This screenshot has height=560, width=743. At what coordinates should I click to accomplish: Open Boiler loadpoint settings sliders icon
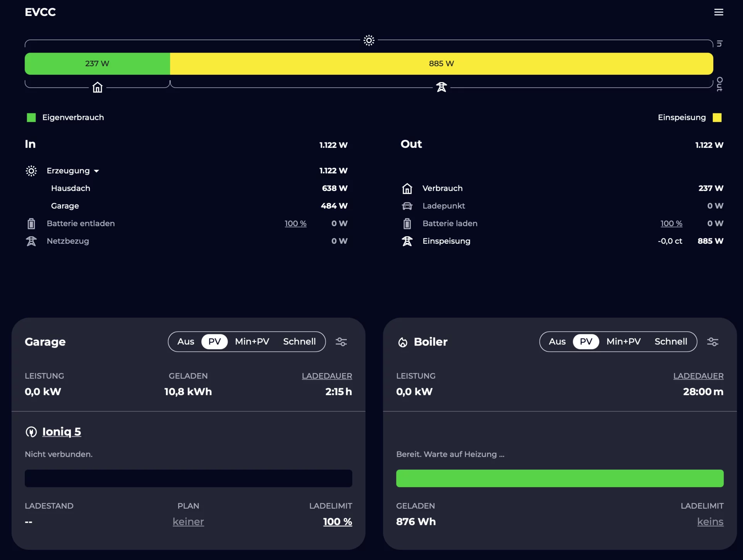tap(712, 342)
